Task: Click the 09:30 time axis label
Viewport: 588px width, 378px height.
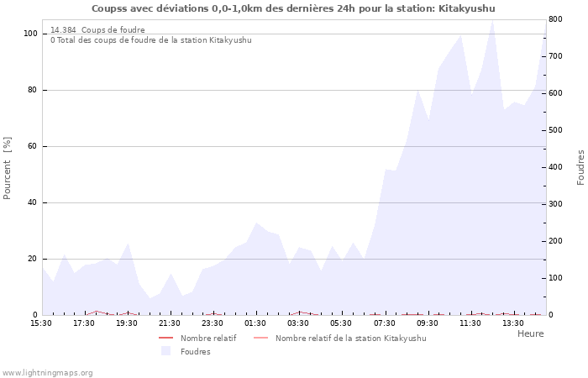Action: (x=427, y=323)
